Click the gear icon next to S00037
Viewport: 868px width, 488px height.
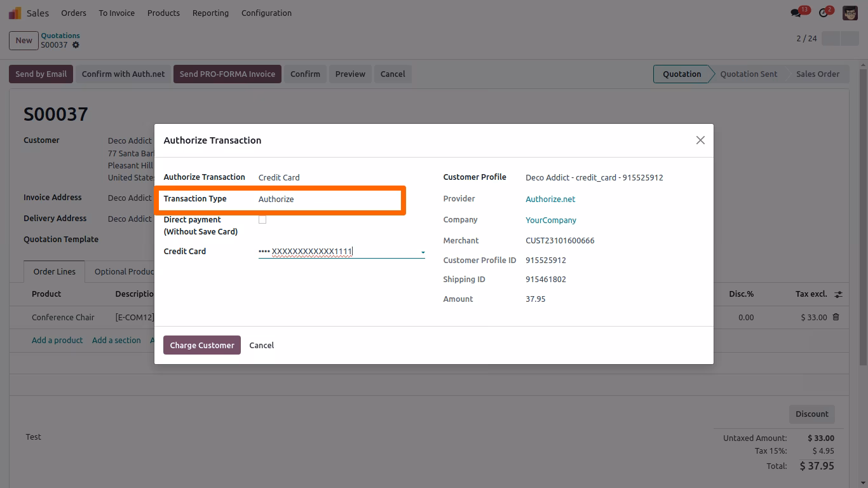click(x=76, y=45)
